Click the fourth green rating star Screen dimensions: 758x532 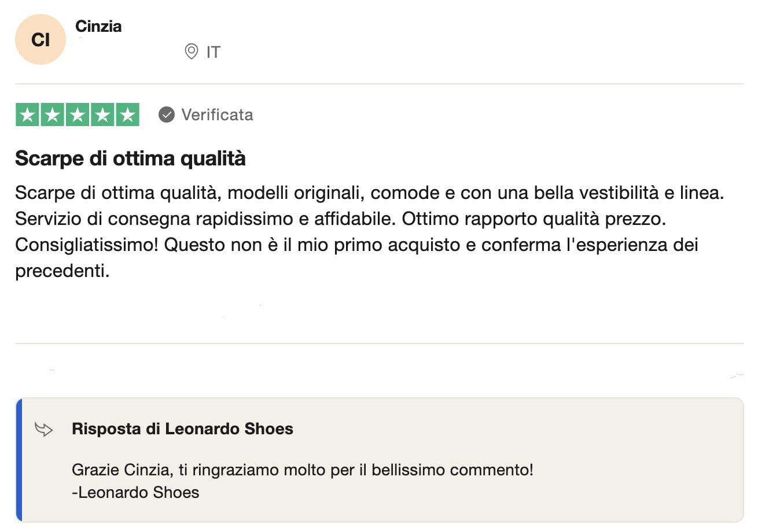pyautogui.click(x=102, y=114)
